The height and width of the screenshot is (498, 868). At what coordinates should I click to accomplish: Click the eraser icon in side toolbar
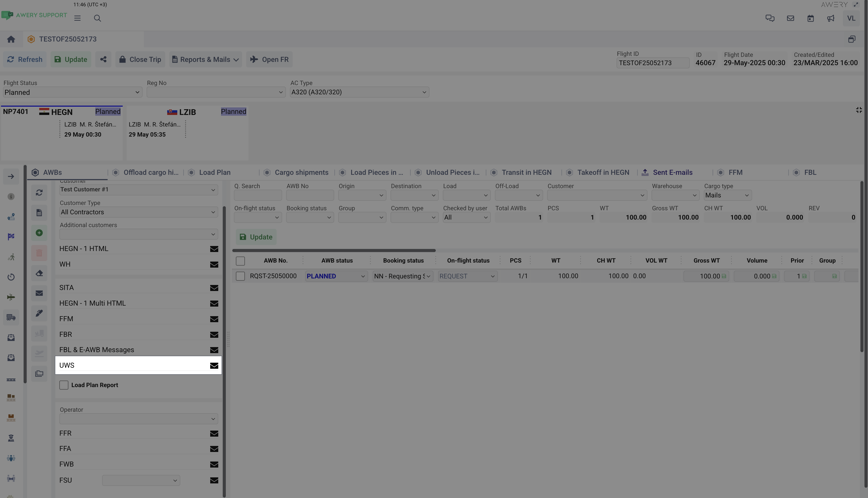pyautogui.click(x=39, y=273)
